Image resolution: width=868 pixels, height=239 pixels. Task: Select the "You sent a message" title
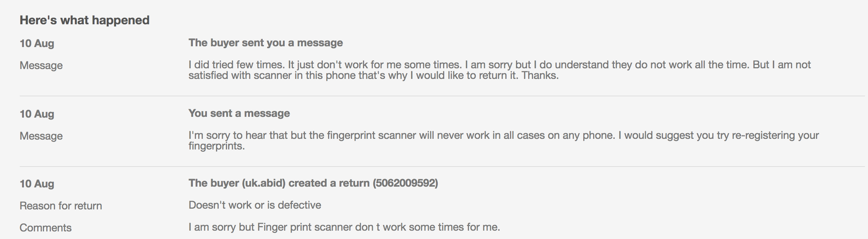pos(239,113)
